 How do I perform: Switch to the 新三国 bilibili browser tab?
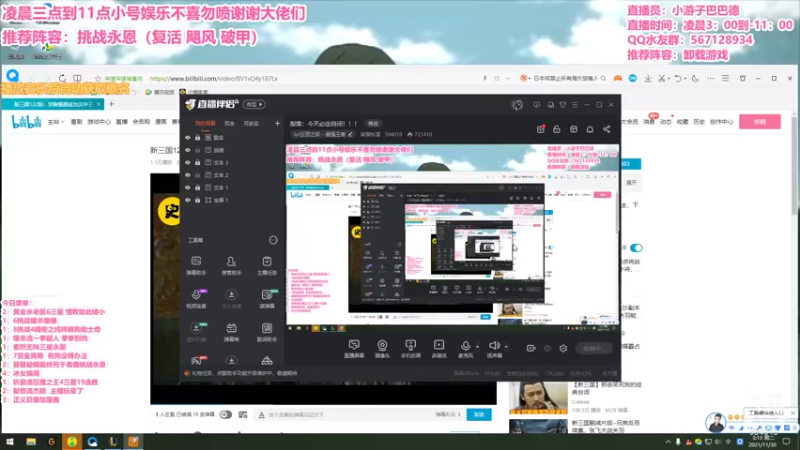point(52,104)
